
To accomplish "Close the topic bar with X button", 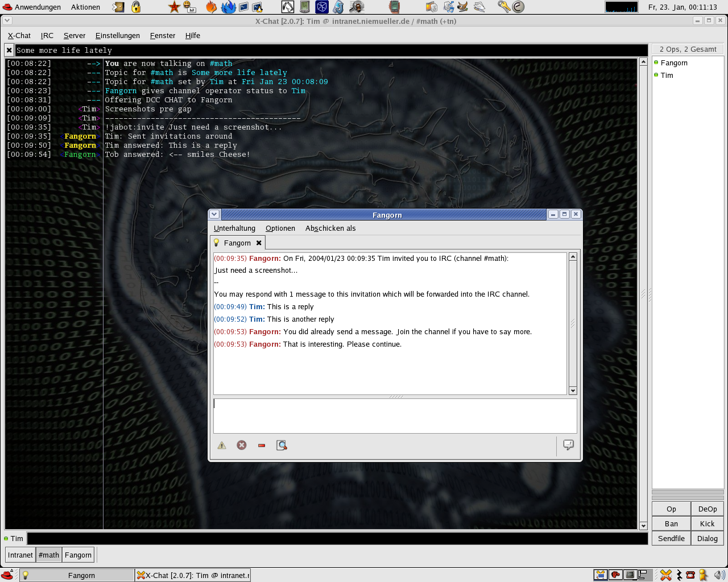I will 9,51.
